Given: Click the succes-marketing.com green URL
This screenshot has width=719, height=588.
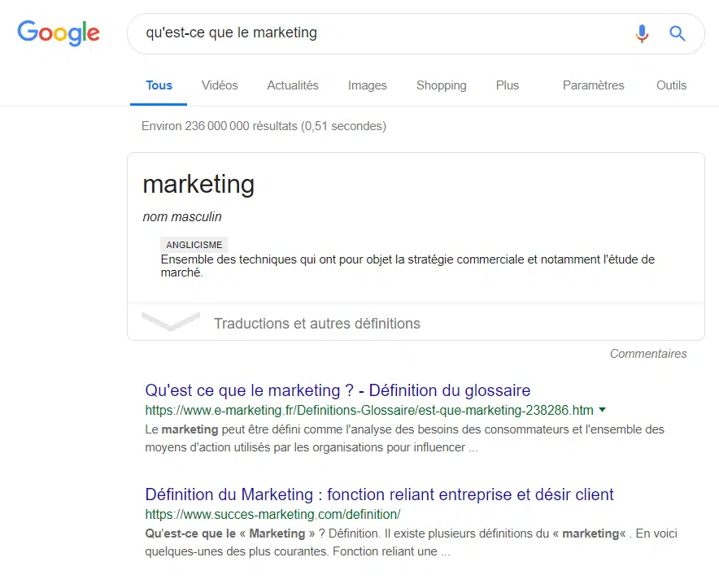Looking at the screenshot, I should tap(272, 515).
